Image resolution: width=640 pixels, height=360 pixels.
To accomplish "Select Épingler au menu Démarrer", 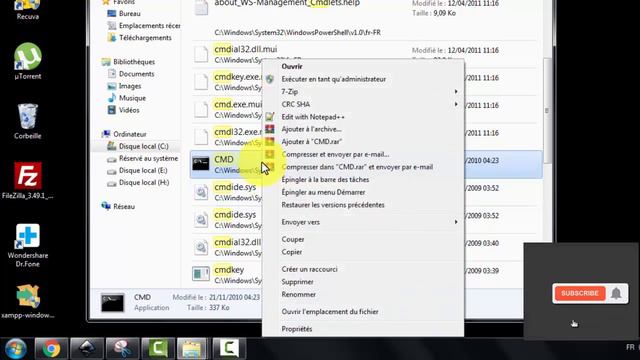I will coord(323,193).
